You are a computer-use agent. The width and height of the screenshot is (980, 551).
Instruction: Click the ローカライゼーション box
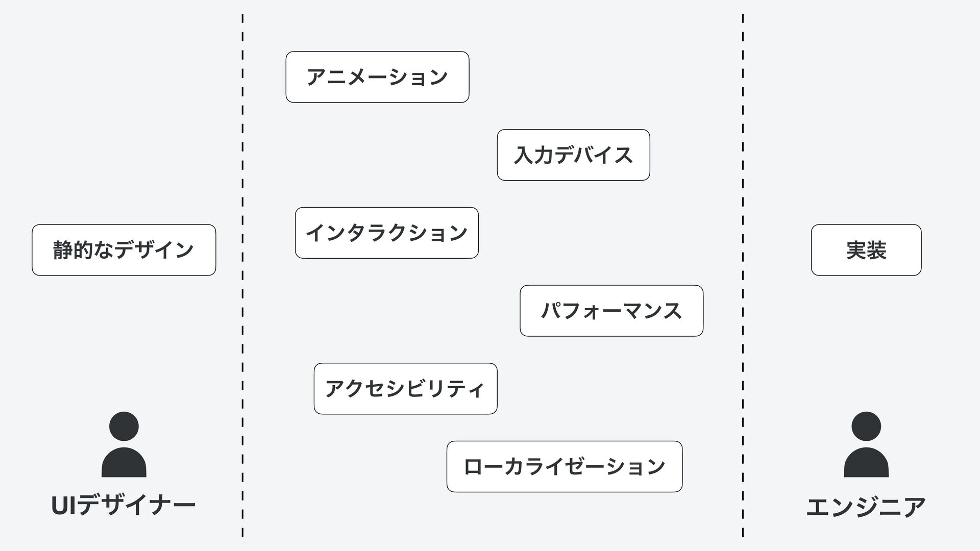(x=565, y=466)
